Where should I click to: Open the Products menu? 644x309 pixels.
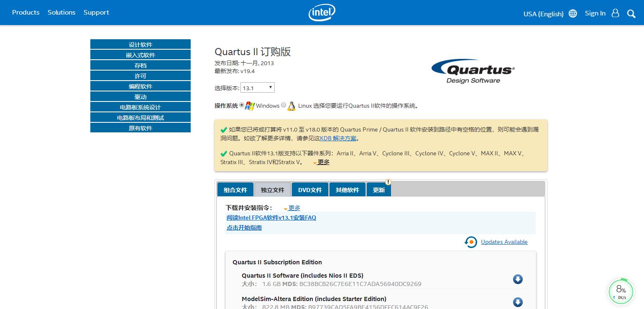click(26, 13)
